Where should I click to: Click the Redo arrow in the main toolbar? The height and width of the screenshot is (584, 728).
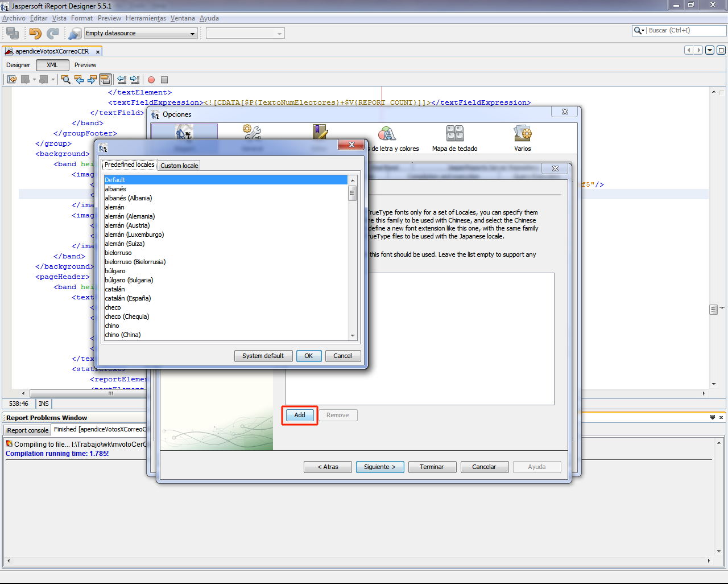click(53, 34)
